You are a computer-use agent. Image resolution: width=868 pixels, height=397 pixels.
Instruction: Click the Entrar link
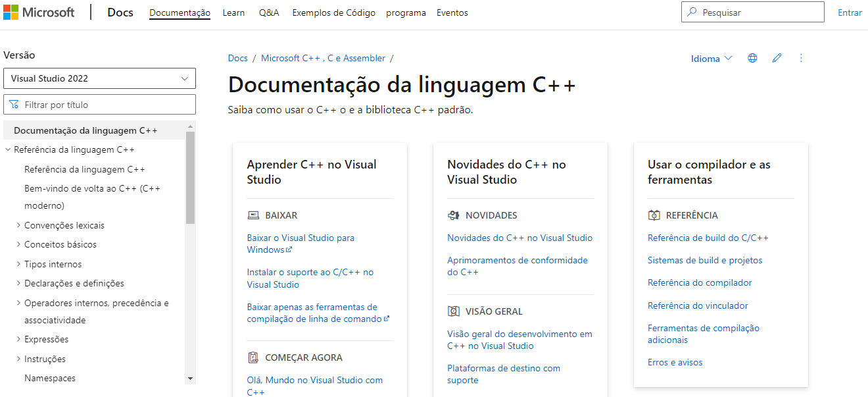(850, 12)
